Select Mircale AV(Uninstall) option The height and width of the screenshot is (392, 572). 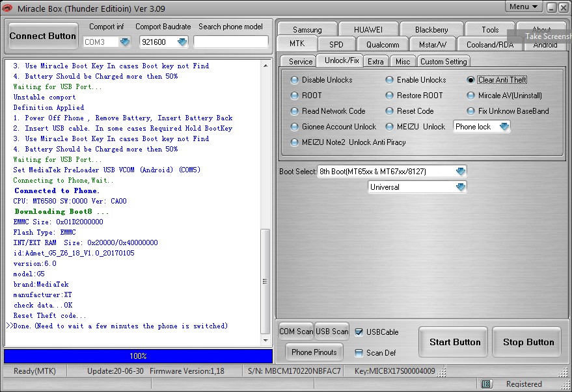[470, 96]
